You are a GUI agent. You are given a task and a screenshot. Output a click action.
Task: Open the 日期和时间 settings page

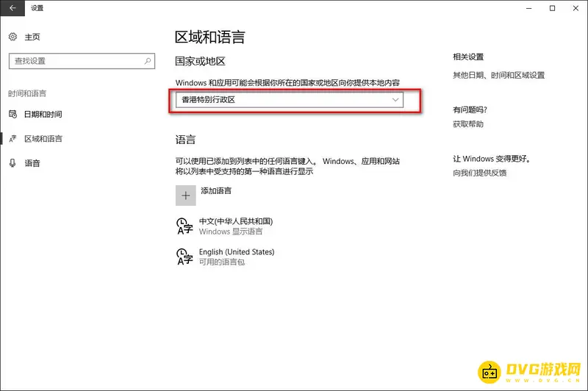[43, 115]
